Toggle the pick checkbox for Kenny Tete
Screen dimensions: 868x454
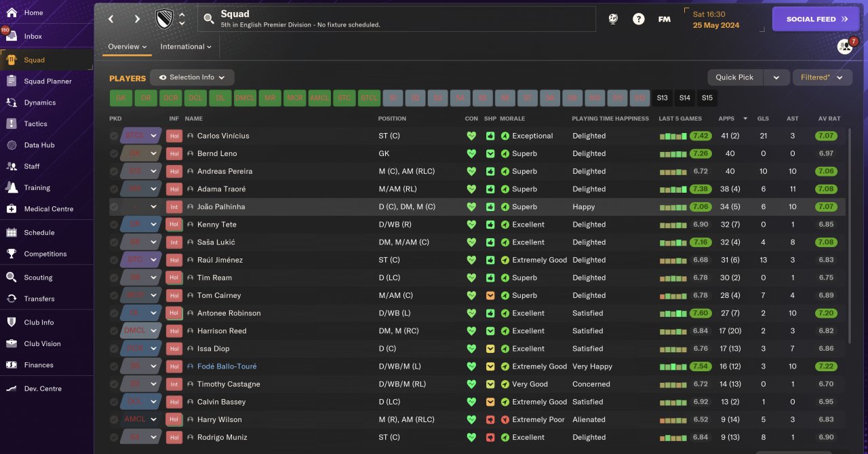click(x=114, y=225)
